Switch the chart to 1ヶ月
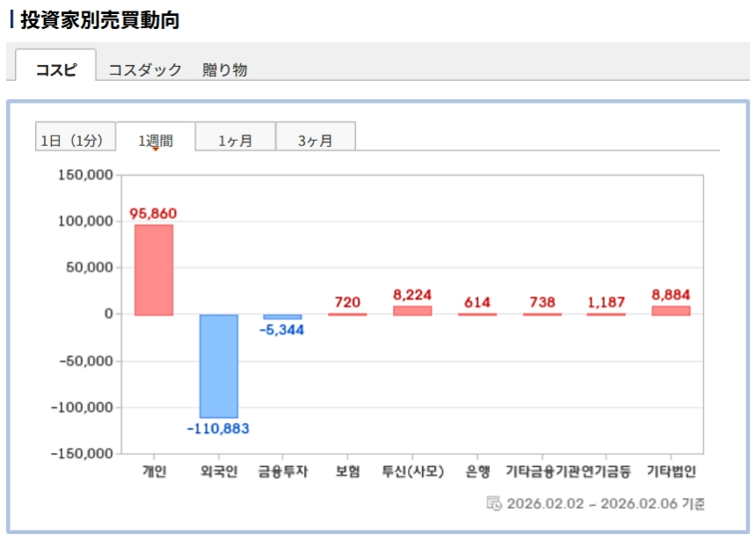 [x=235, y=139]
